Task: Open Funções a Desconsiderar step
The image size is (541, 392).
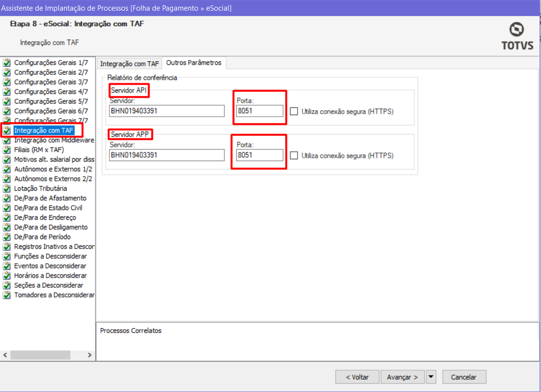Action: [50, 256]
